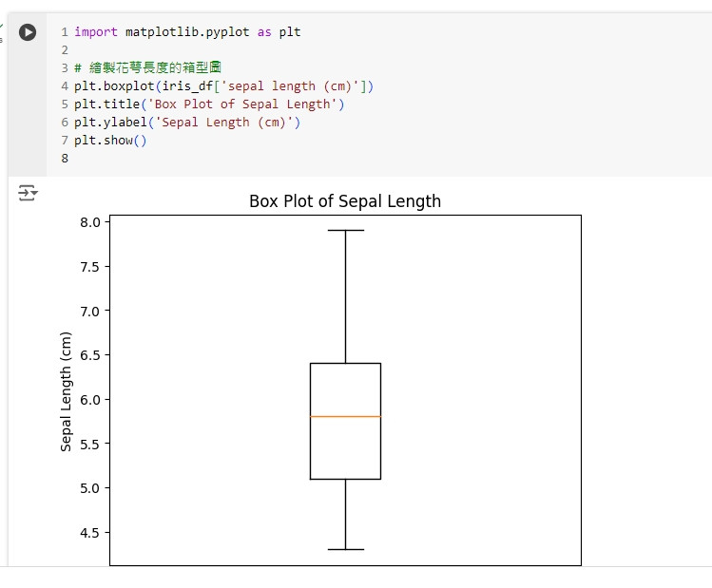Viewport: 712px width, 588px height.
Task: Click the Chinese comment on line 3
Action: tap(148, 68)
